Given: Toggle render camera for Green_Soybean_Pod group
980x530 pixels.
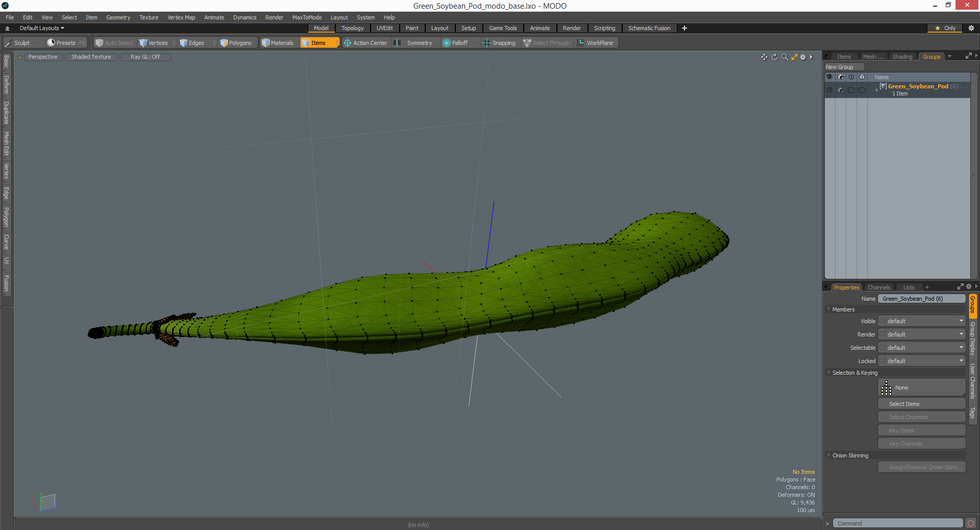Looking at the screenshot, I should tap(841, 90).
